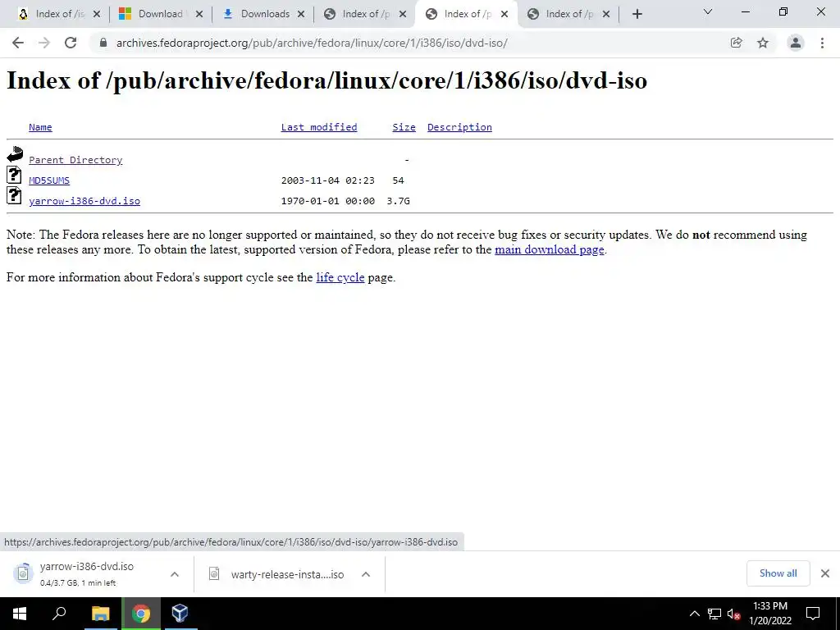
Task: Expand options for yarrow-i386-dvd.iso download
Action: click(x=175, y=574)
